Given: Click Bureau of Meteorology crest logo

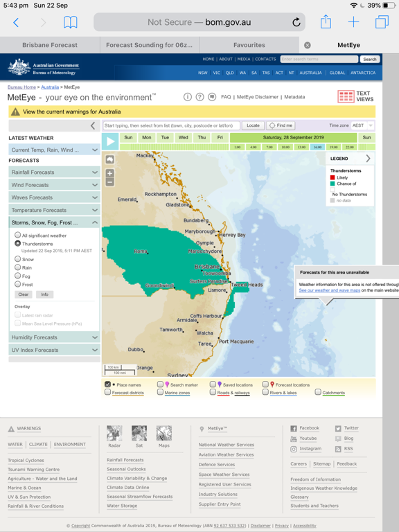Looking at the screenshot, I should click(x=19, y=66).
